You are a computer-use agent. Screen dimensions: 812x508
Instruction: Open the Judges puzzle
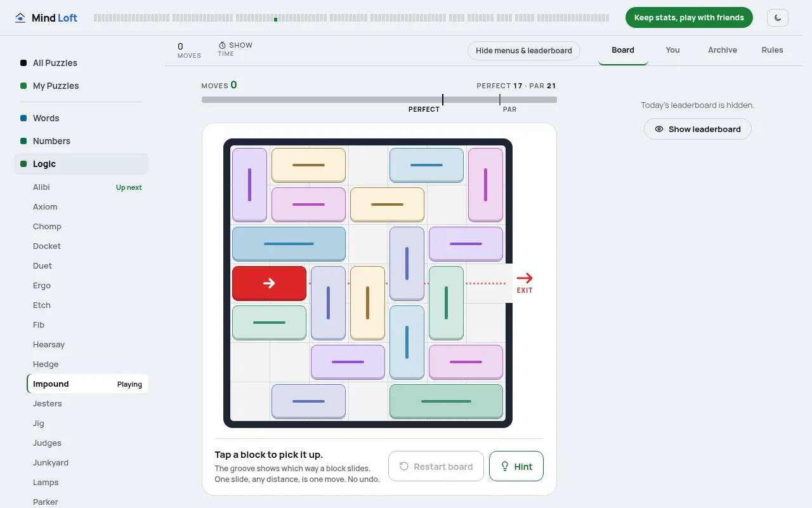[88, 443]
